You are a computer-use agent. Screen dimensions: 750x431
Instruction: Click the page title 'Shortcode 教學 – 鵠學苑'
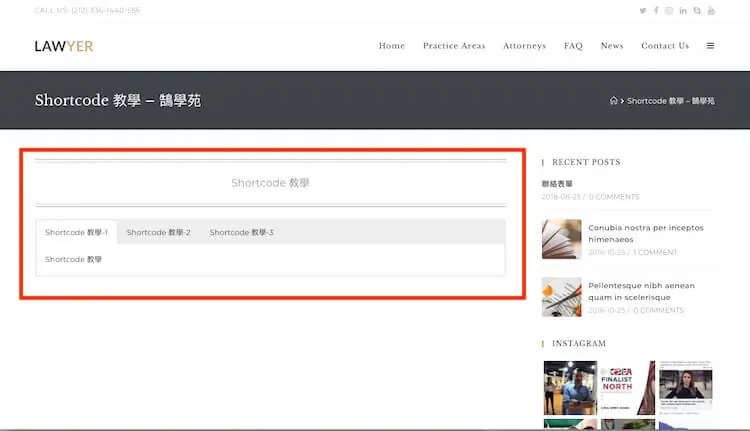[118, 100]
